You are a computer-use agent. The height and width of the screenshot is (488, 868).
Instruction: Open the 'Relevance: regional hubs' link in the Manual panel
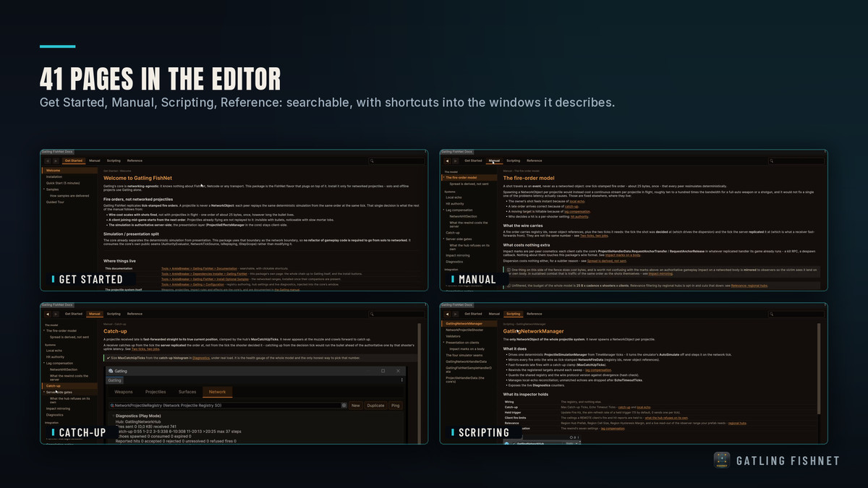749,286
